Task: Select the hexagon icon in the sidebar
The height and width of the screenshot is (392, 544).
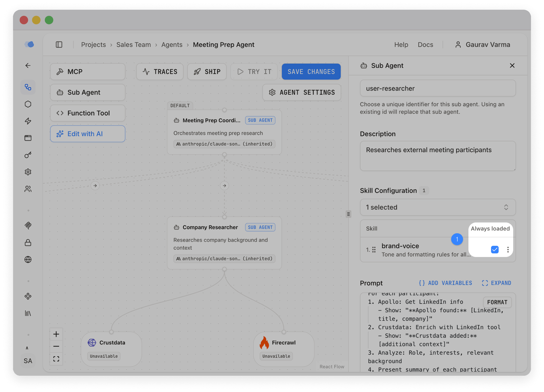Action: click(x=28, y=104)
